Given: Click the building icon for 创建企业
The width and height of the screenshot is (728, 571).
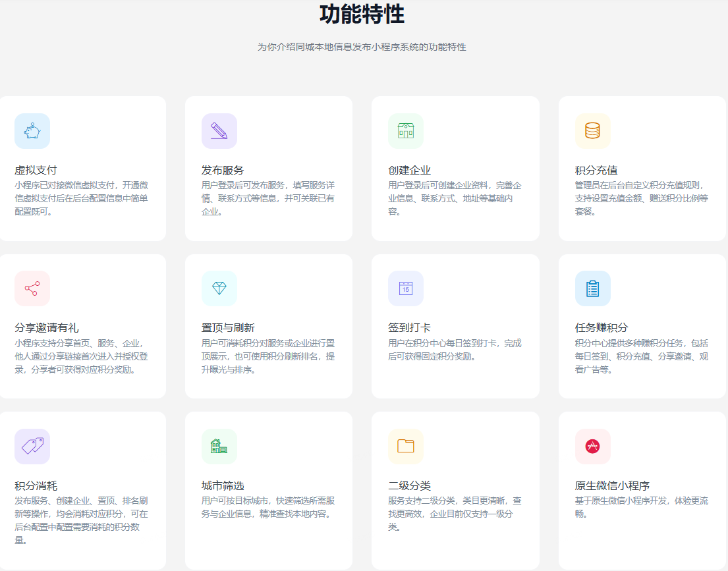Looking at the screenshot, I should point(406,131).
